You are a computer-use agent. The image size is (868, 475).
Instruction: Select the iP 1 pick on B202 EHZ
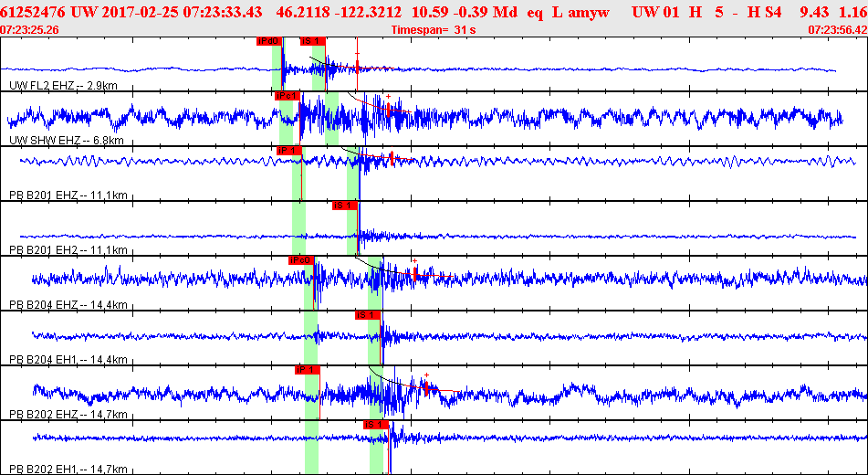(x=308, y=370)
